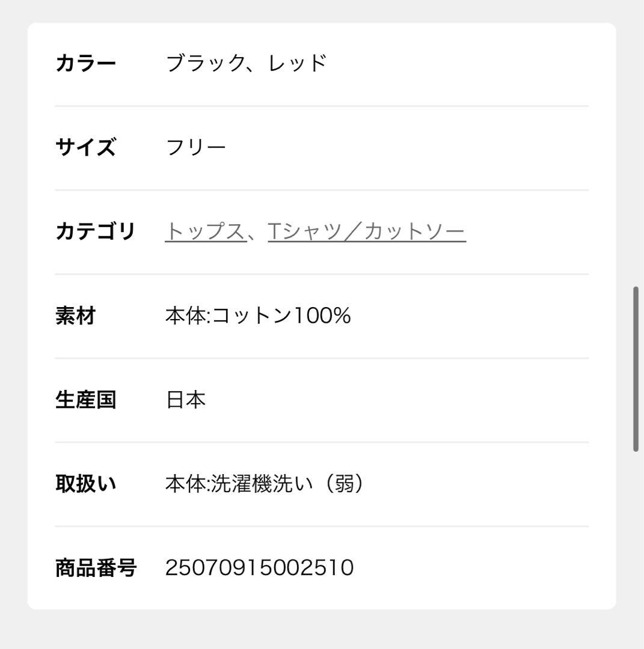Open the Tシャツ／カットソー category link
Image resolution: width=644 pixels, height=649 pixels.
point(367,230)
